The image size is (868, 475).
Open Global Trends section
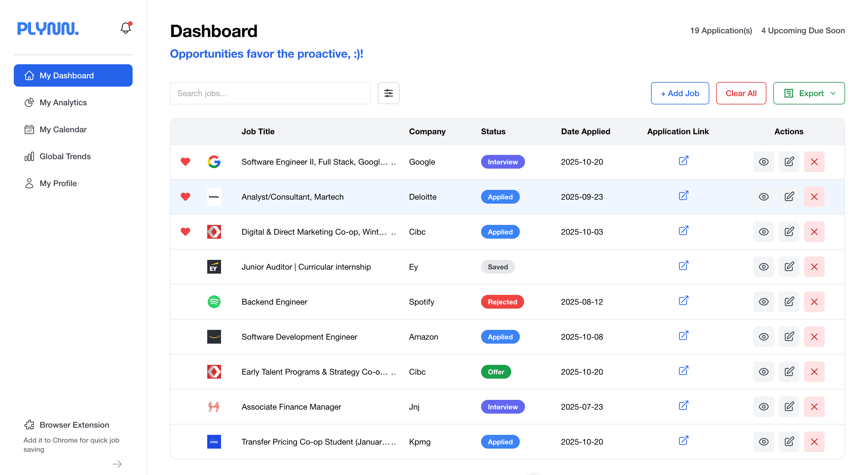click(65, 156)
